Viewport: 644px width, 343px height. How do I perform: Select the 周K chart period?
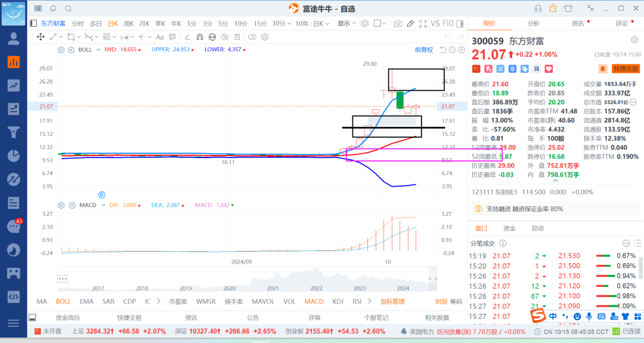129,24
